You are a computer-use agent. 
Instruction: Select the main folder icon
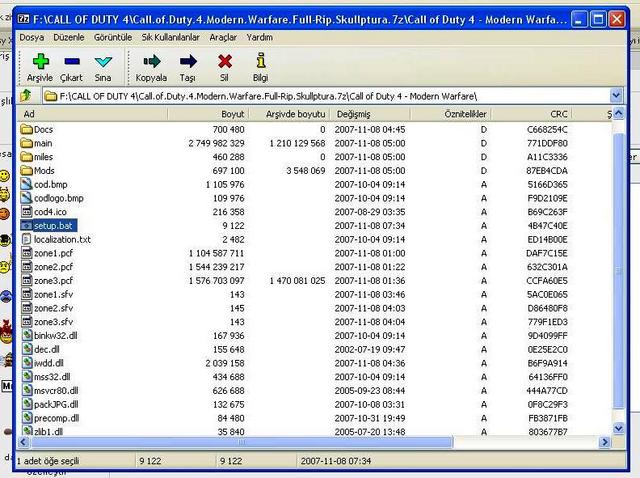(x=27, y=143)
